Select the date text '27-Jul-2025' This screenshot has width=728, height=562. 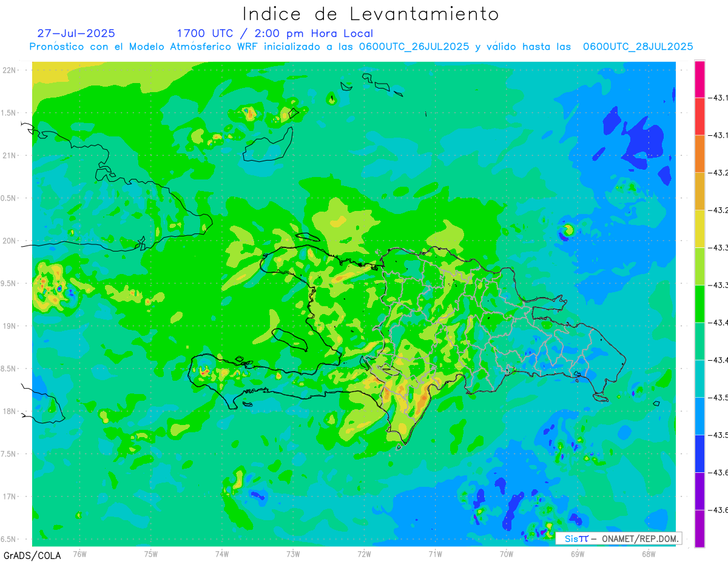(76, 33)
